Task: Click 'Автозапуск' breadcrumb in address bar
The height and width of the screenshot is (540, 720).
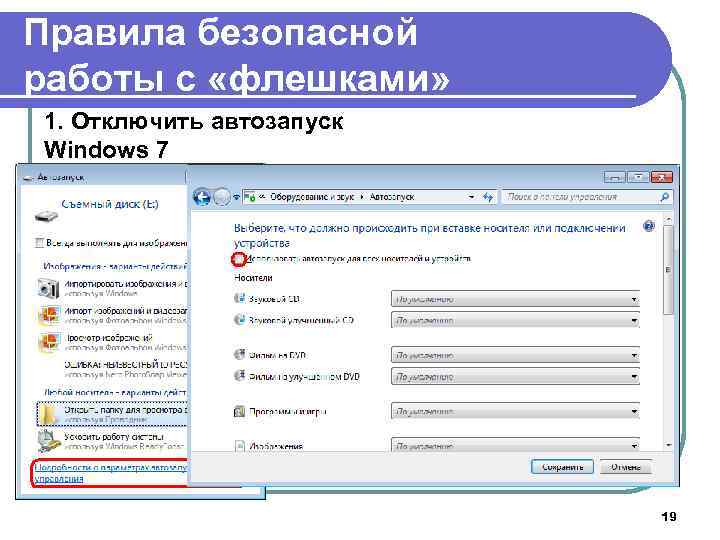Action: (x=392, y=197)
